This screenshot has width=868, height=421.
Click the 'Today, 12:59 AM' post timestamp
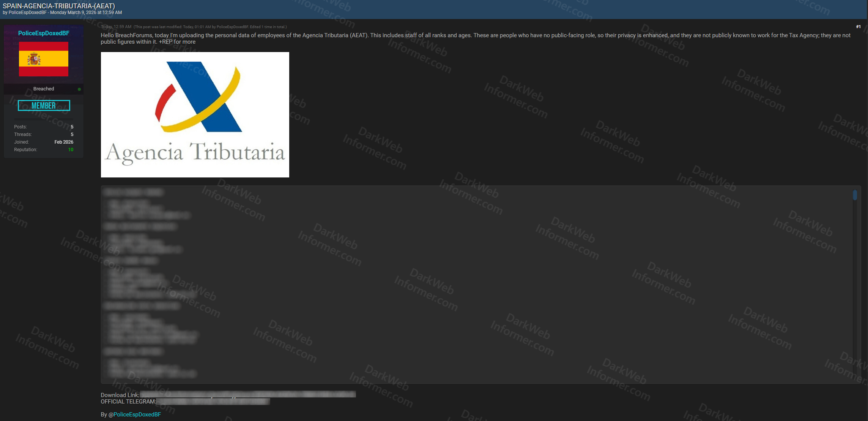click(x=116, y=27)
